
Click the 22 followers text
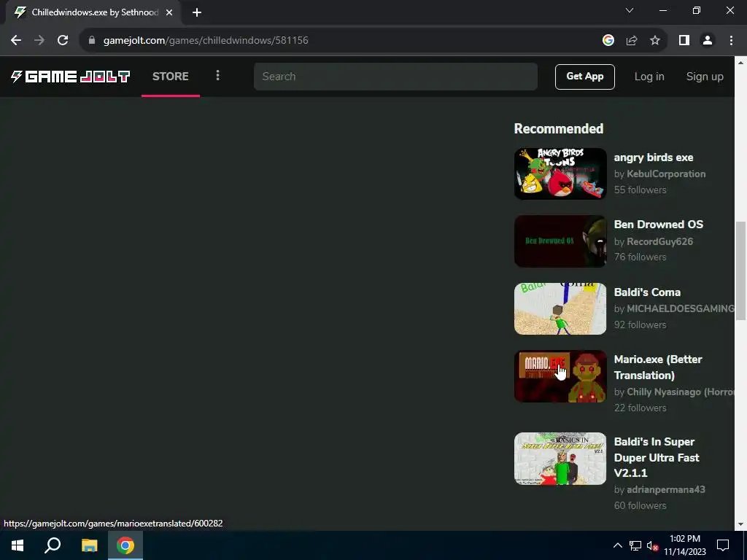tap(640, 408)
